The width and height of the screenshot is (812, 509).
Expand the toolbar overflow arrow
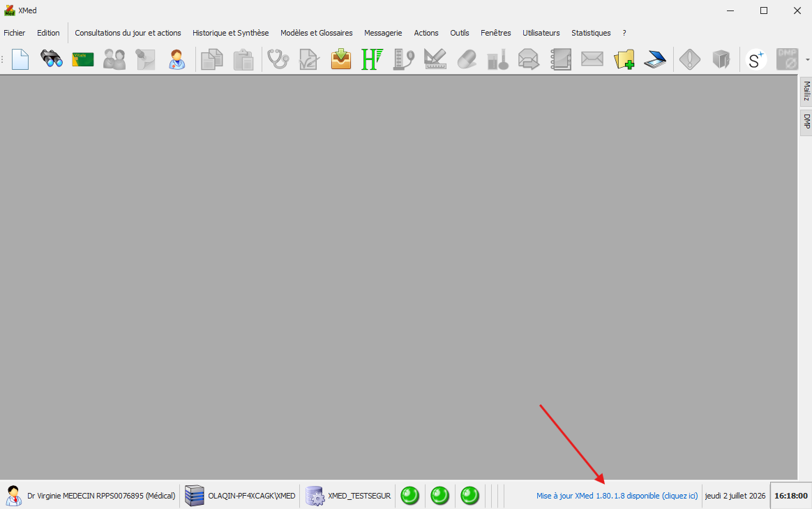808,59
